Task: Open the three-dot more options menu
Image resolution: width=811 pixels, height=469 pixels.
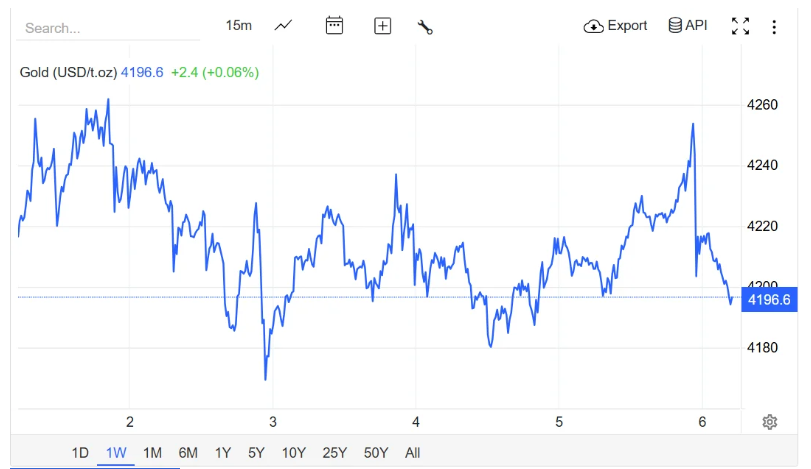Action: [774, 27]
